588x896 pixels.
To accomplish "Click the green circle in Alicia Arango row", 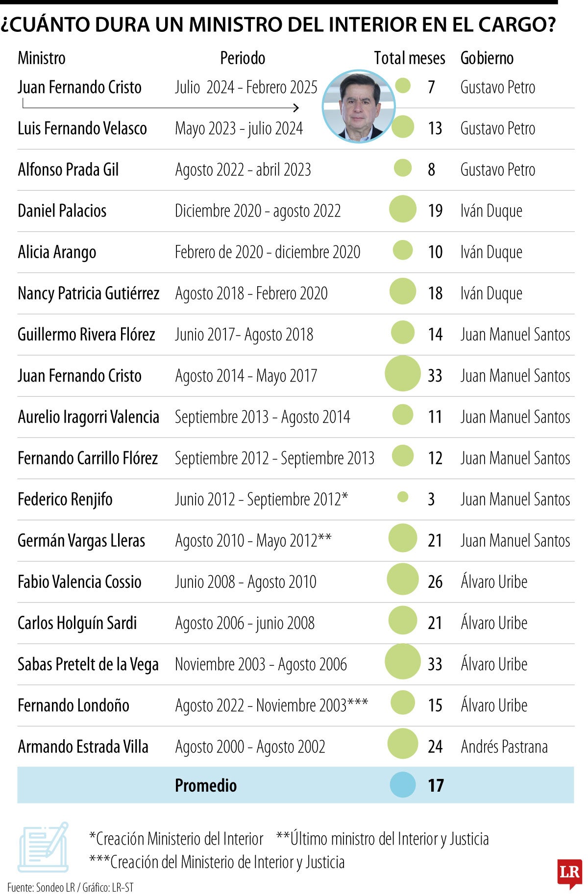I will (403, 250).
